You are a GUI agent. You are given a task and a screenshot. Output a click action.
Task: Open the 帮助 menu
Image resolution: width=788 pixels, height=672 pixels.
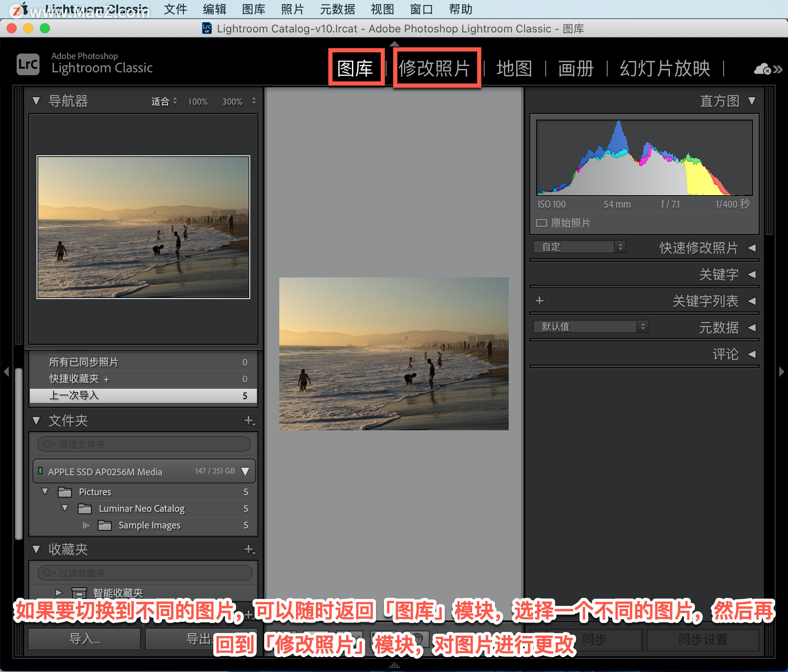tap(460, 9)
